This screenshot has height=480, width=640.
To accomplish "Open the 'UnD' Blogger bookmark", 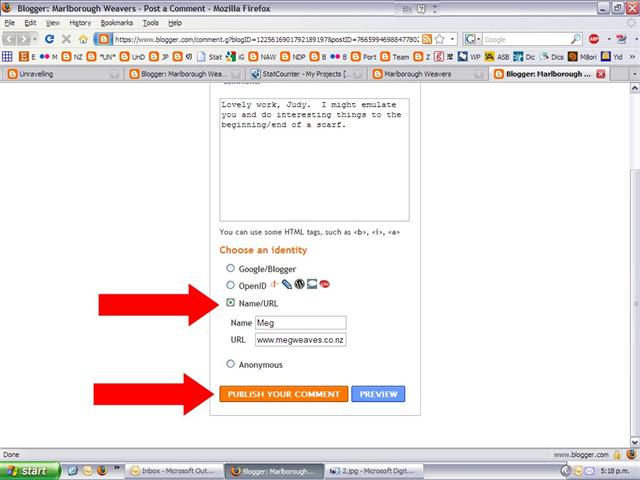I will click(x=132, y=57).
